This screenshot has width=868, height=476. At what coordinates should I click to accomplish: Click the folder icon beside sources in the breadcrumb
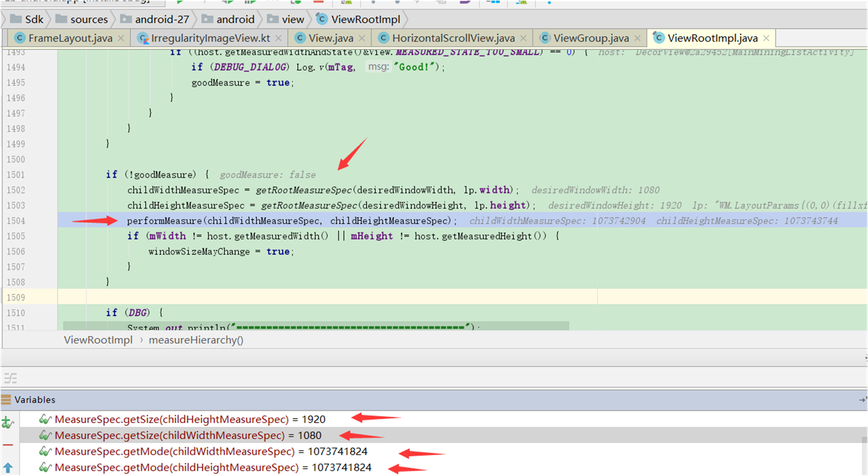click(61, 19)
